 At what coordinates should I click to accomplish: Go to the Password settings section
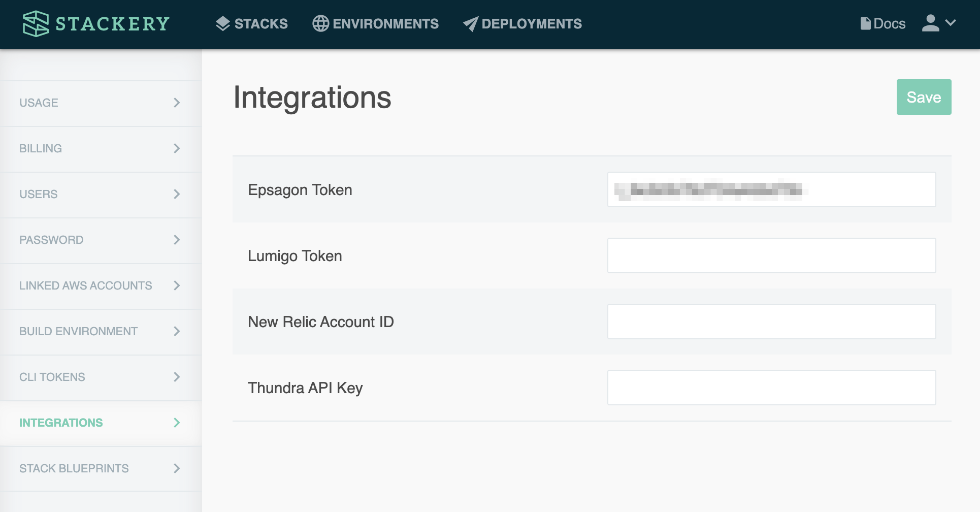(101, 240)
